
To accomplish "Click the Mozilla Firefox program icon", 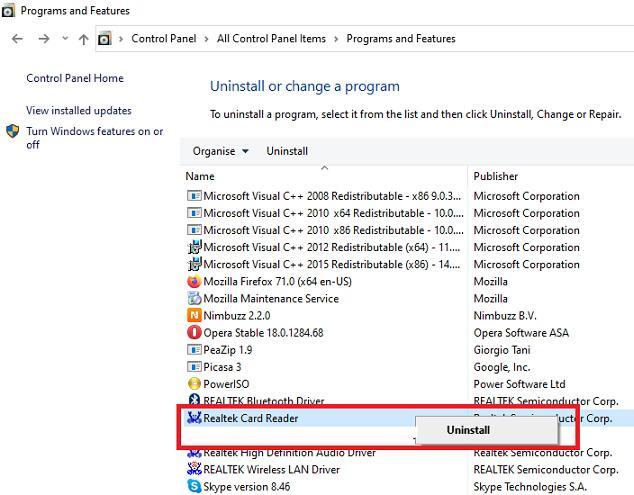I will click(x=194, y=282).
